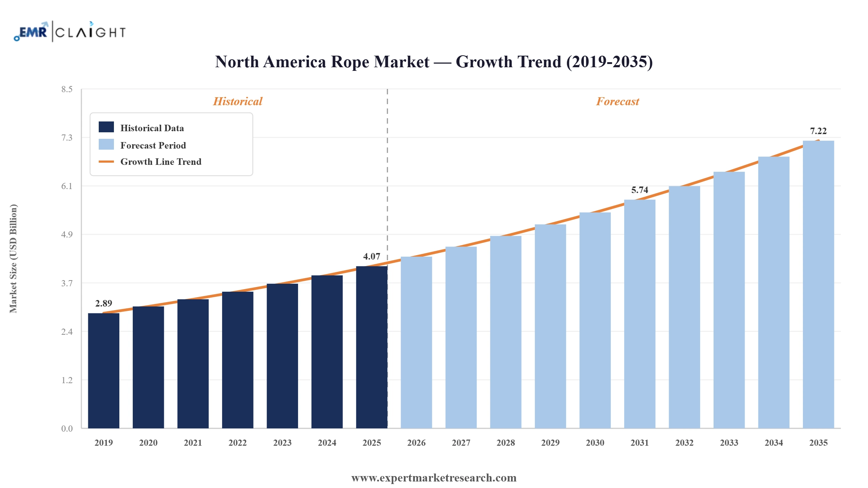868x488 pixels.
Task: Click the '2.89' data label
Action: coord(104,303)
